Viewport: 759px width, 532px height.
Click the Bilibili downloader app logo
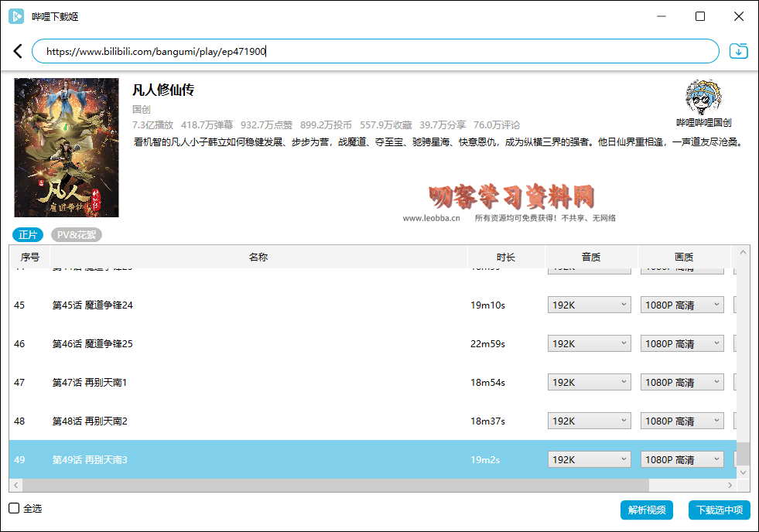[x=15, y=16]
